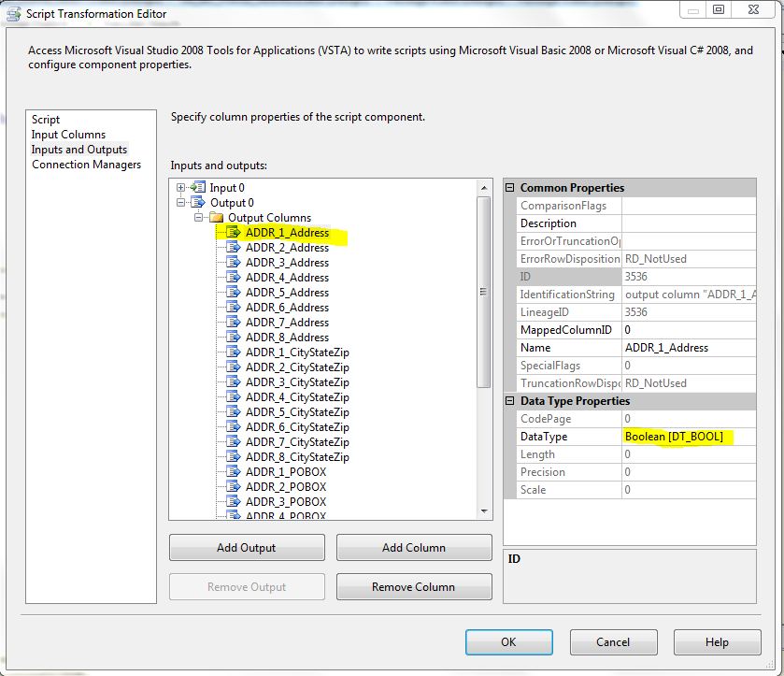Select the ADDR_2_Address tree row label
The height and width of the screenshot is (676, 784).
[287, 248]
